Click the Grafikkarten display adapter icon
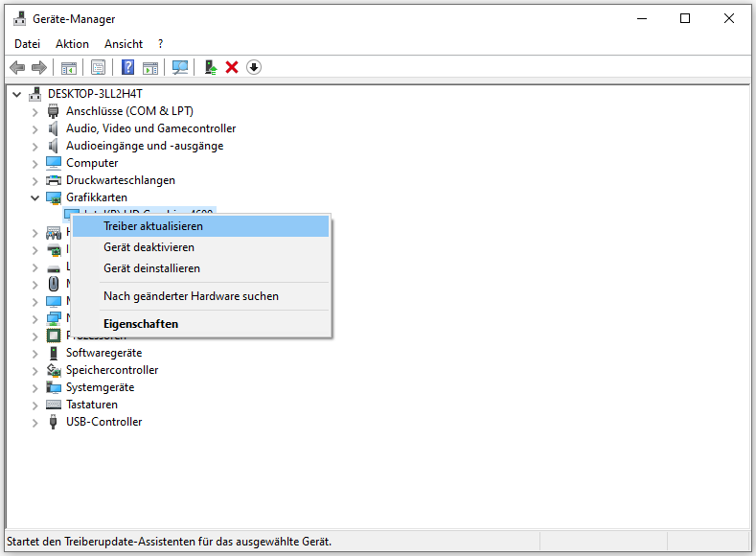Screen dimensions: 756x556 tap(54, 197)
